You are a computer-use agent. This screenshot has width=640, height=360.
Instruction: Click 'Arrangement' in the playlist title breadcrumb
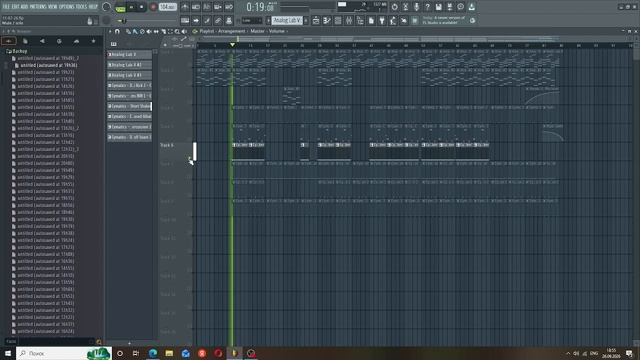click(x=232, y=31)
